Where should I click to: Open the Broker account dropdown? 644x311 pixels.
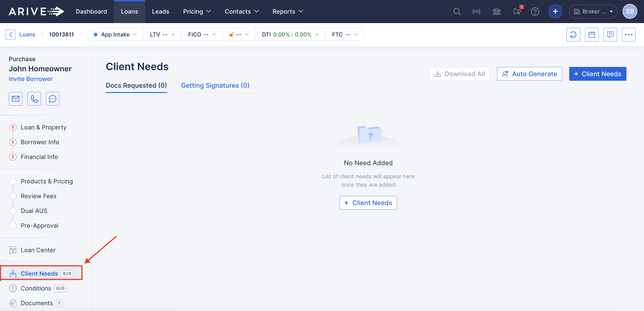click(593, 12)
